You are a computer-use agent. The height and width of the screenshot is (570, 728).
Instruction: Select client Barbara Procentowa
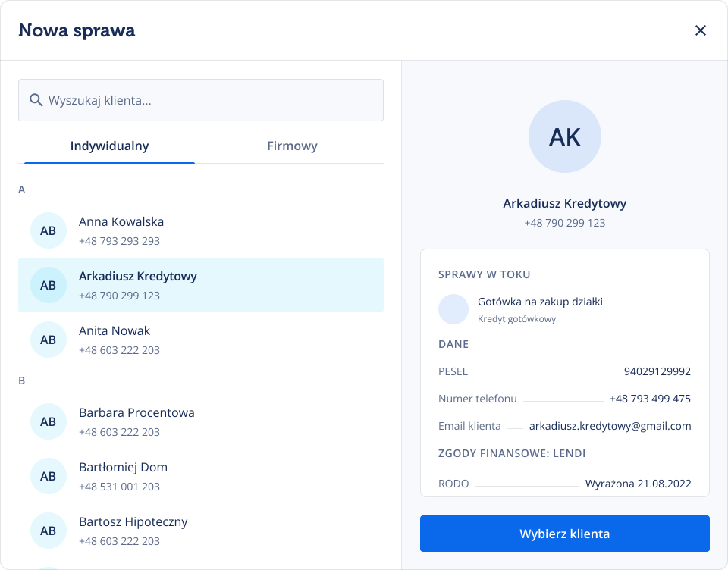pos(200,421)
